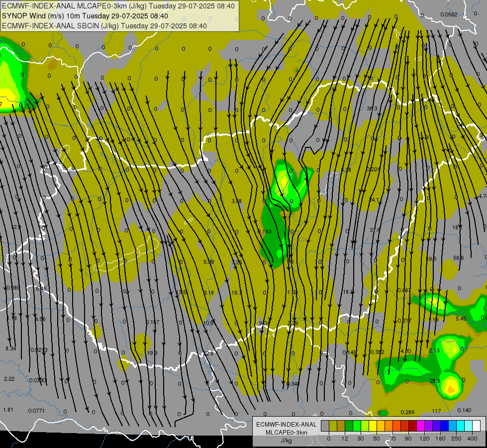Image resolution: width=487 pixels, height=448 pixels.
Task: Click the SBCIN title line
Action: [104, 26]
